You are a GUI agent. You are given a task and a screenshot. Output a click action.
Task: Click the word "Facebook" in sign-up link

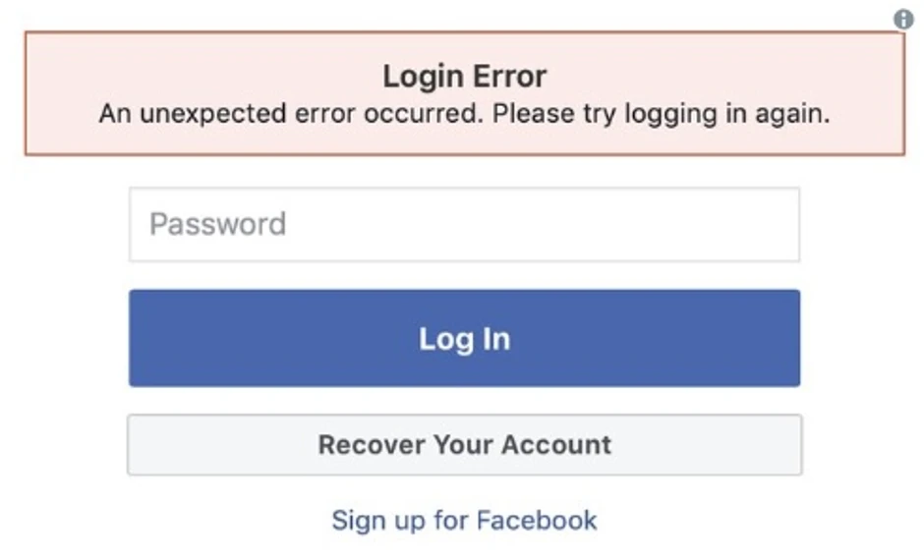[x=536, y=520]
